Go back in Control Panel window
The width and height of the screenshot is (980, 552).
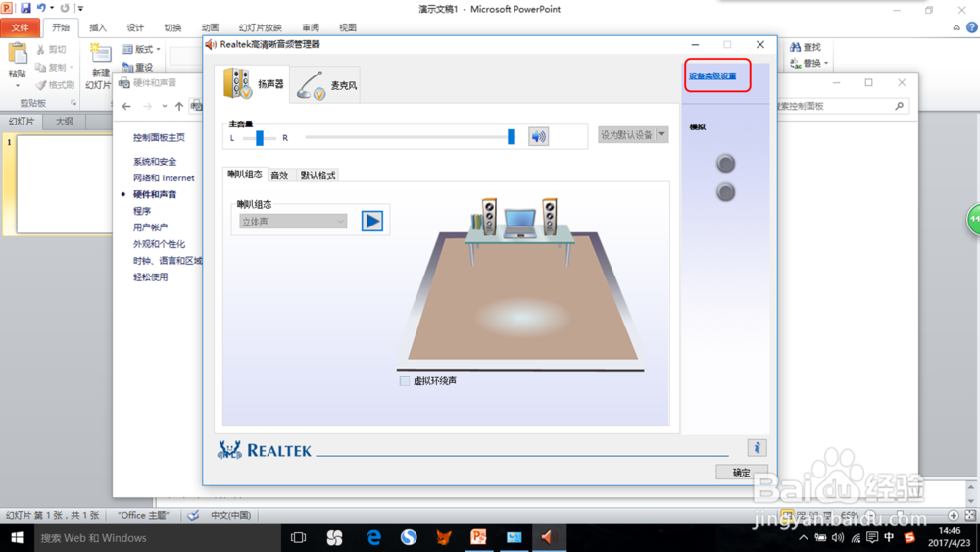[x=126, y=106]
